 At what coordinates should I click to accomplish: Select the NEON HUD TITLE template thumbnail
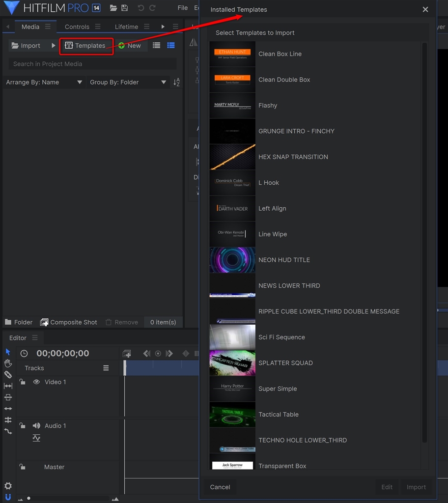pyautogui.click(x=232, y=260)
